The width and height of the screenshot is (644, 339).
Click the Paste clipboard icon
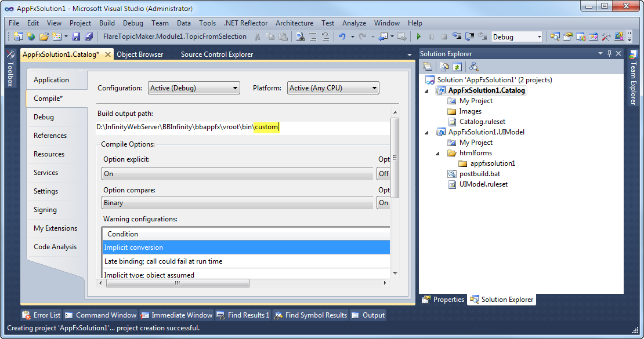(283, 37)
